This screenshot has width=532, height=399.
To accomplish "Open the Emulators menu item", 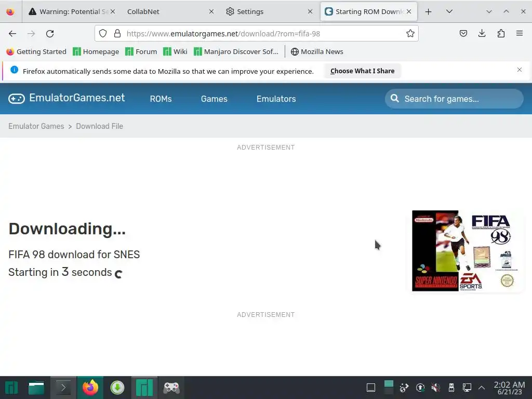I will pos(276,99).
